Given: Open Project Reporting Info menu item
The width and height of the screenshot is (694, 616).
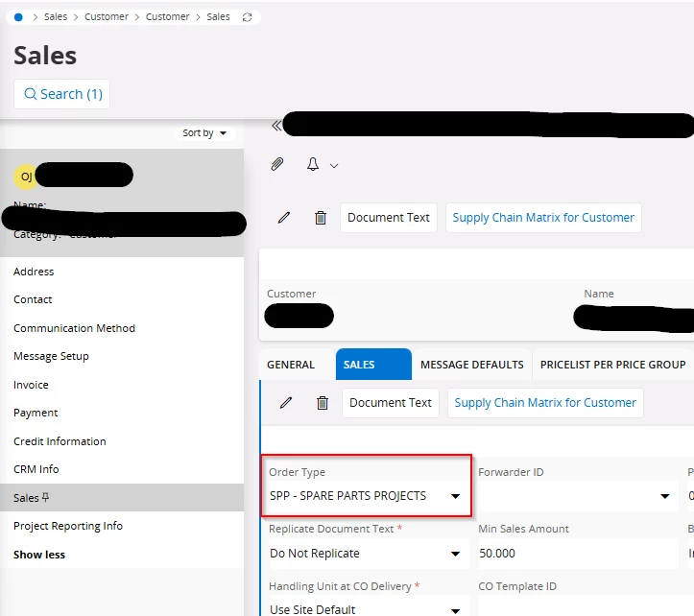Looking at the screenshot, I should tap(122, 526).
